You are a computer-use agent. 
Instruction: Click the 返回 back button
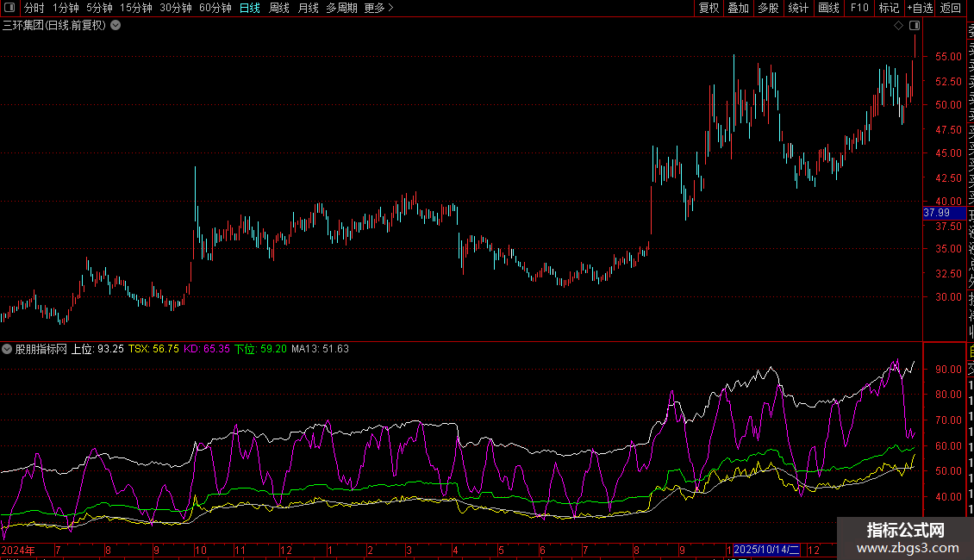point(951,8)
